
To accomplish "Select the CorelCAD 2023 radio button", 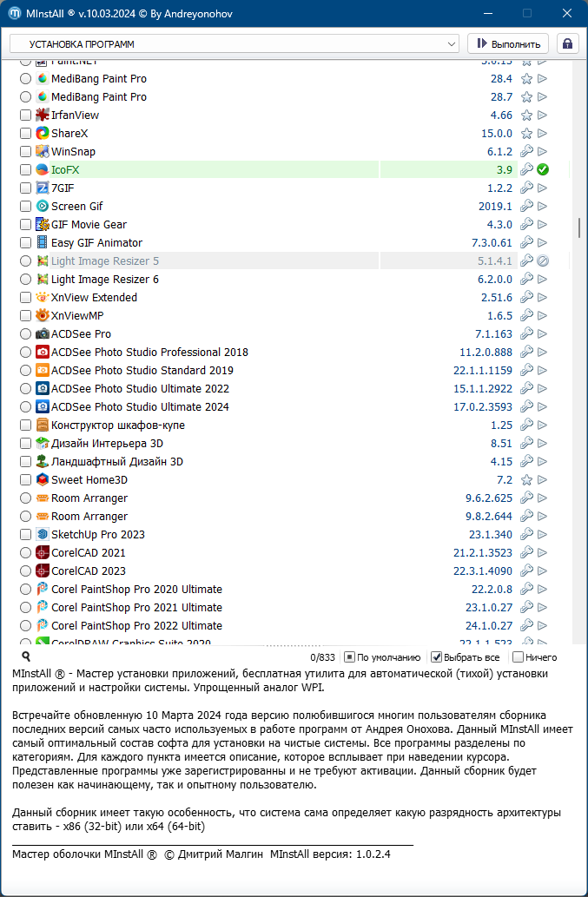I will (25, 571).
